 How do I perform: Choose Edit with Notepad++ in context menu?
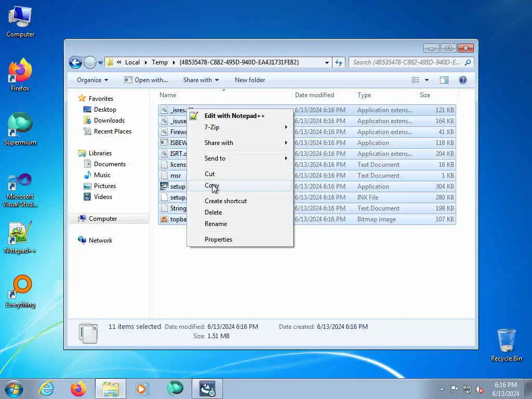point(240,116)
